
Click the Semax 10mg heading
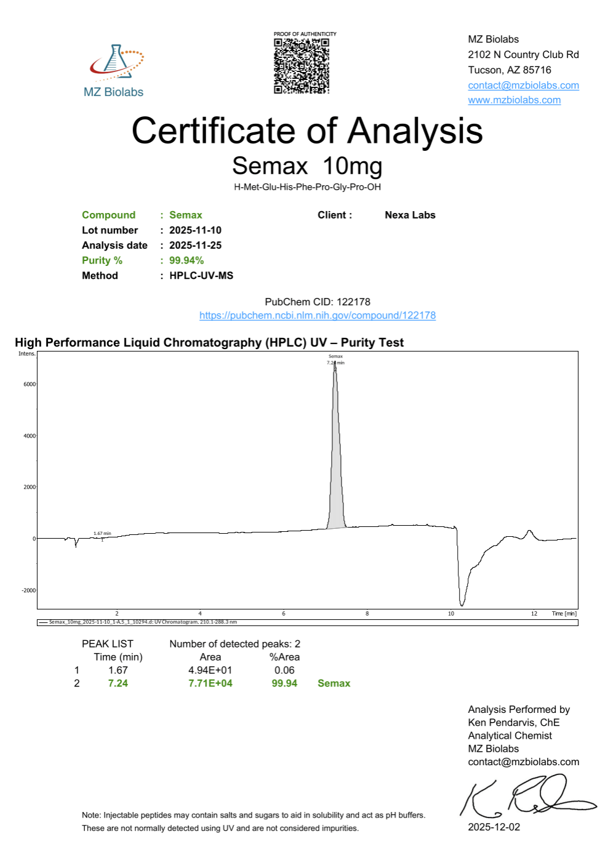click(x=307, y=166)
